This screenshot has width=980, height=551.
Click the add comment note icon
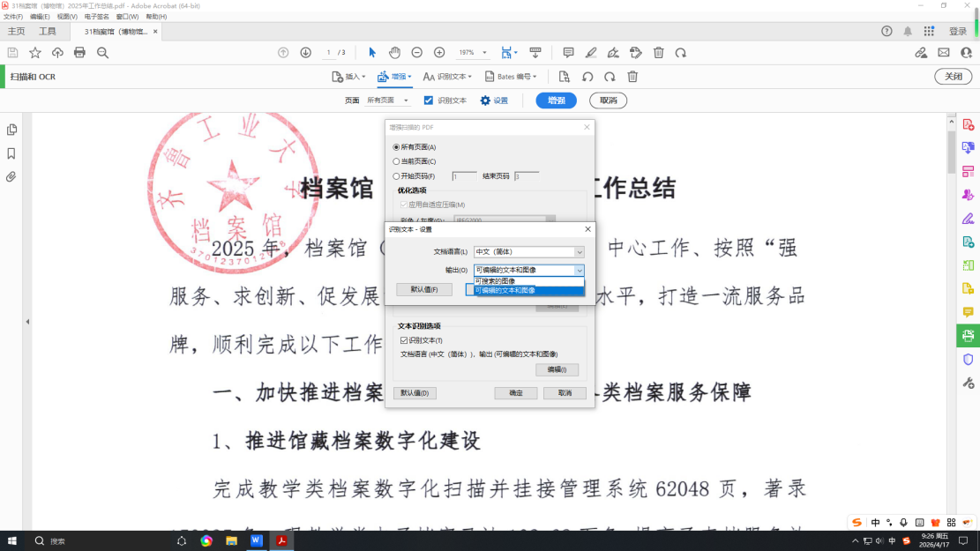click(x=568, y=53)
